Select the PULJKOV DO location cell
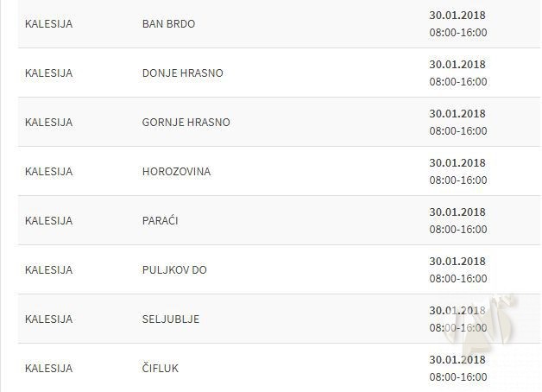The width and height of the screenshot is (542, 392). pos(174,269)
